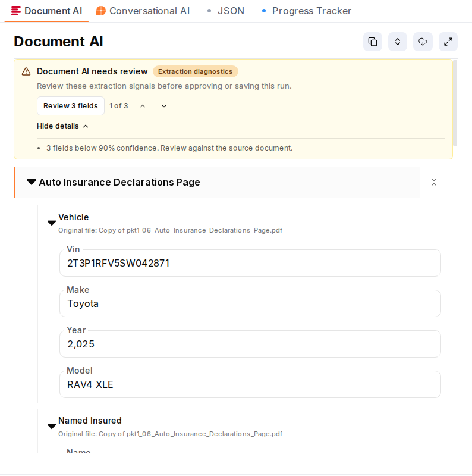
Task: Click the Model field showing RAV4 XLE
Action: point(250,384)
